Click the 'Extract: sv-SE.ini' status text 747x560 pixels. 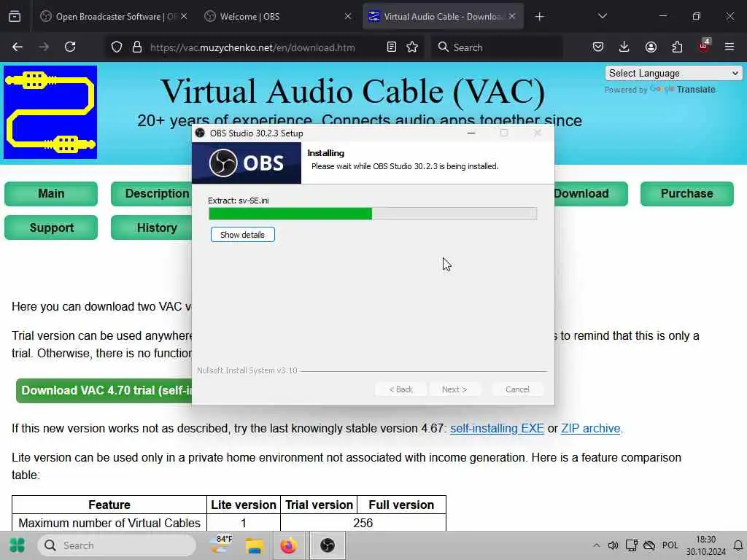pyautogui.click(x=239, y=201)
